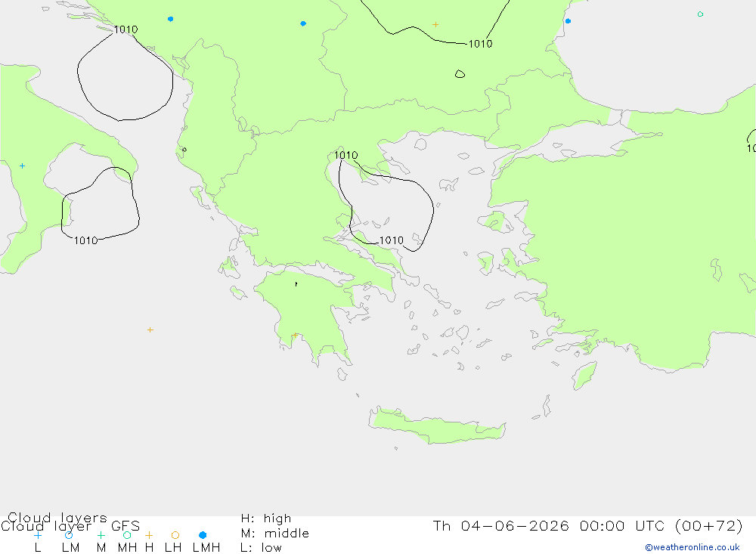This screenshot has width=756, height=554.
Task: Select the orange plus marker near the top 1010 isobar
Action: coord(435,24)
